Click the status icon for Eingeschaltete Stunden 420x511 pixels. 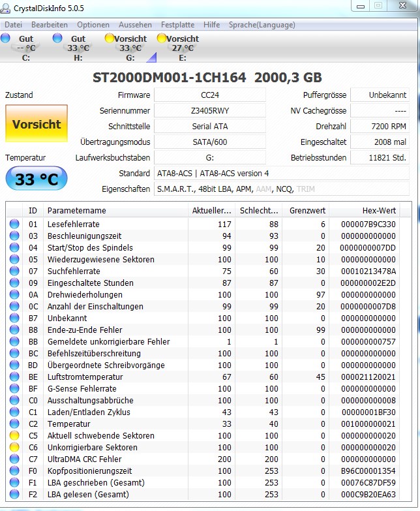[14, 283]
